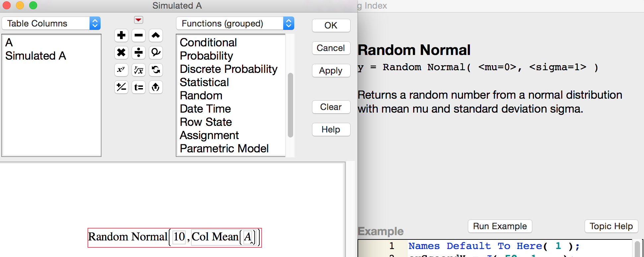644x257 pixels.
Task: Click the Apply button
Action: (331, 71)
